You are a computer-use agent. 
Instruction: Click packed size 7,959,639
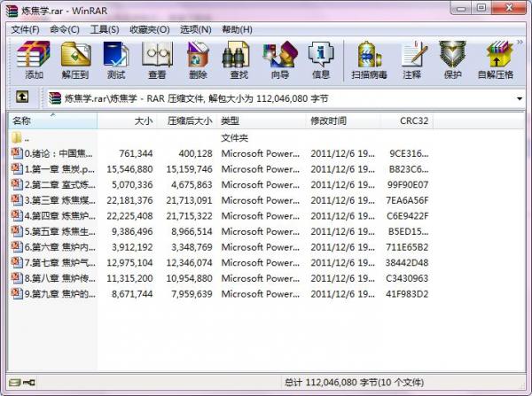pyautogui.click(x=192, y=294)
